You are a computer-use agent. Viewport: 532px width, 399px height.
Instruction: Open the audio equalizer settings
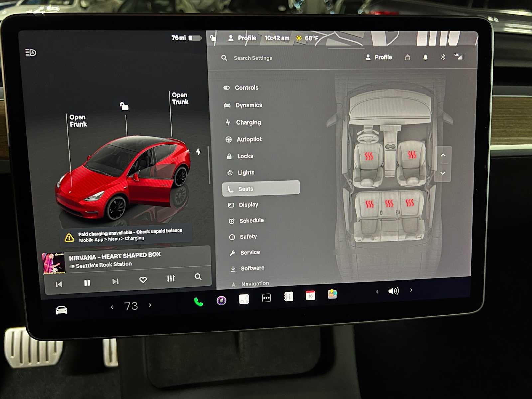coord(171,278)
